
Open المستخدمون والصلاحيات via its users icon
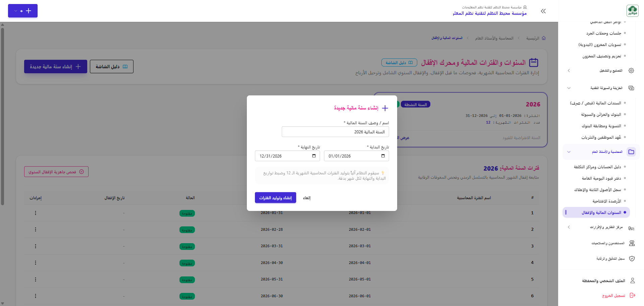[x=632, y=243]
